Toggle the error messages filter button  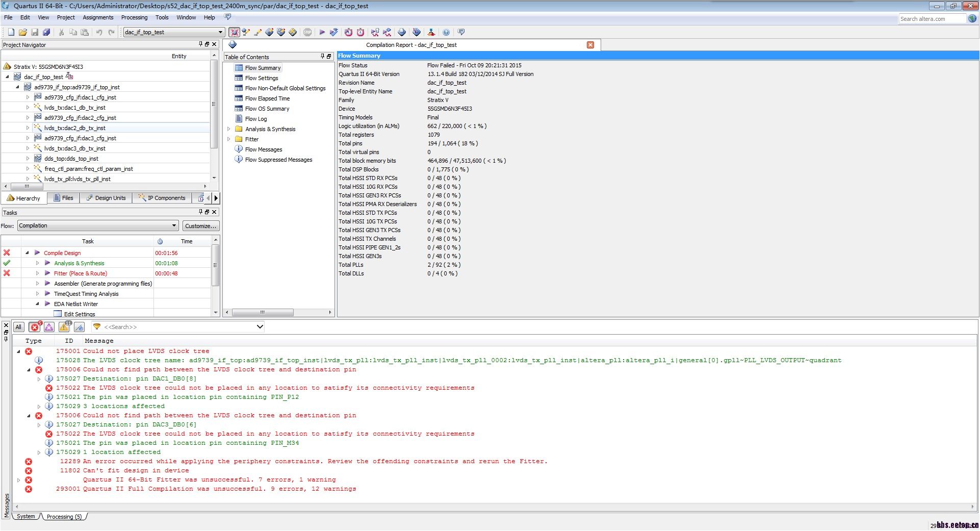(35, 327)
